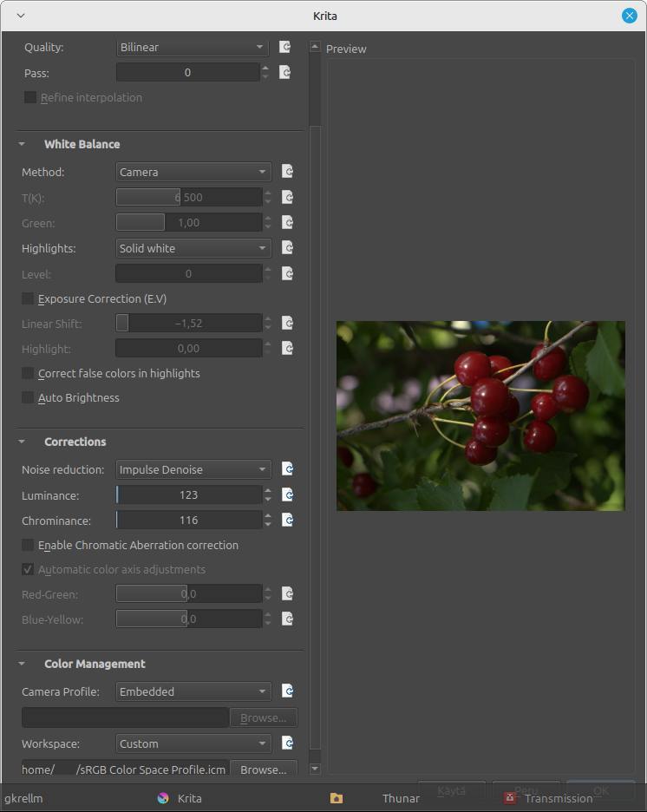Increase Luminance with the up arrow
The width and height of the screenshot is (647, 812).
tap(268, 490)
